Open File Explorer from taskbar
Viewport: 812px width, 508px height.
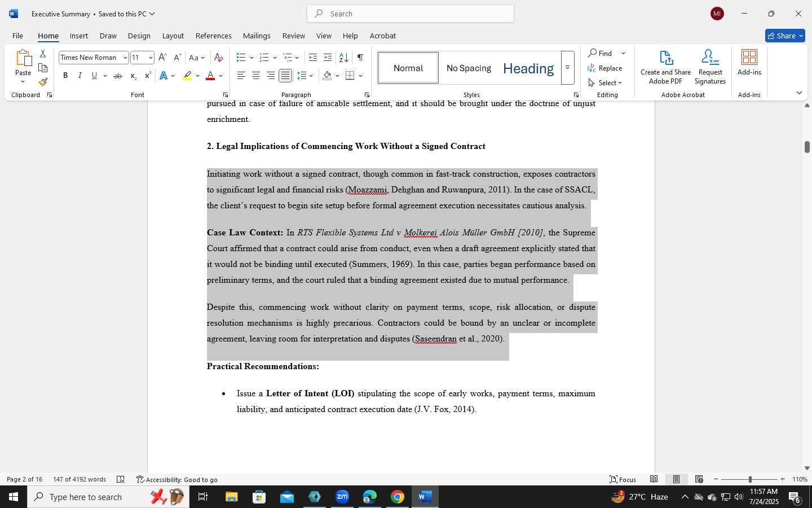tap(232, 497)
